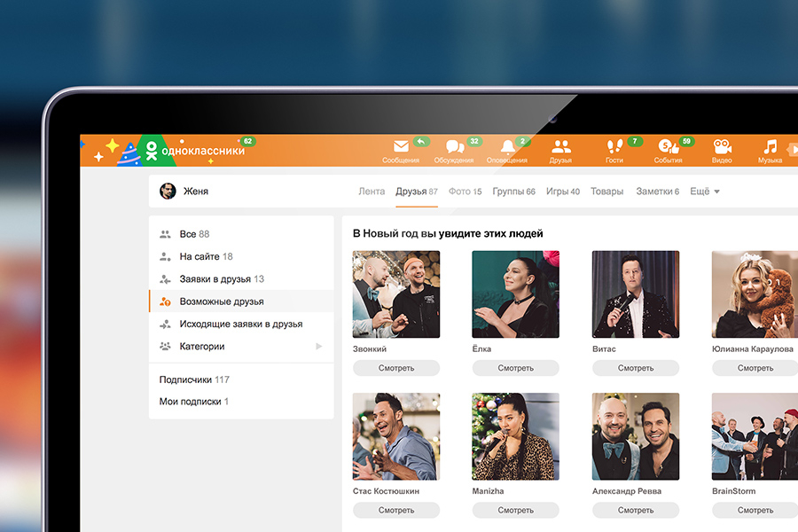Select Возможные друзья in sidebar
Image resolution: width=798 pixels, height=532 pixels.
click(241, 301)
